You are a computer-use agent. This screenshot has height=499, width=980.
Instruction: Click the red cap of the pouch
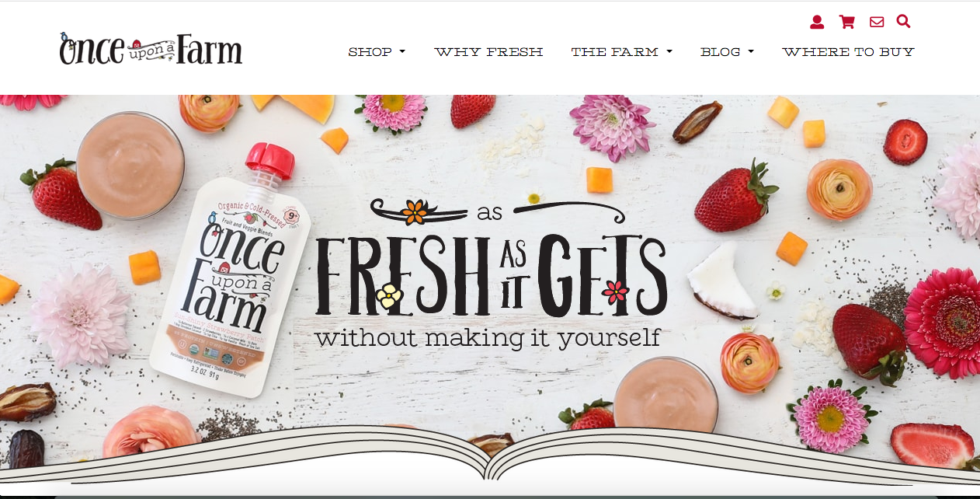(271, 161)
